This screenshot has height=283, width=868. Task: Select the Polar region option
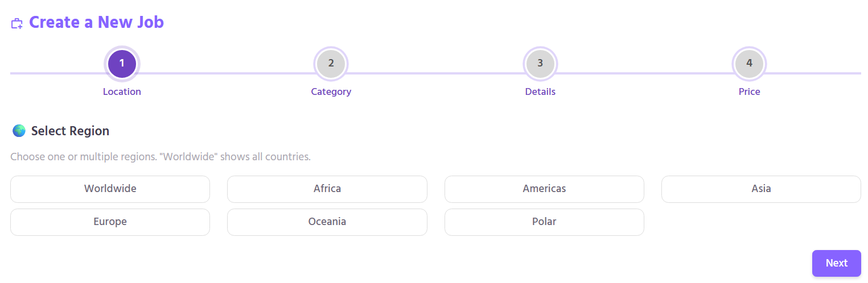(x=544, y=222)
